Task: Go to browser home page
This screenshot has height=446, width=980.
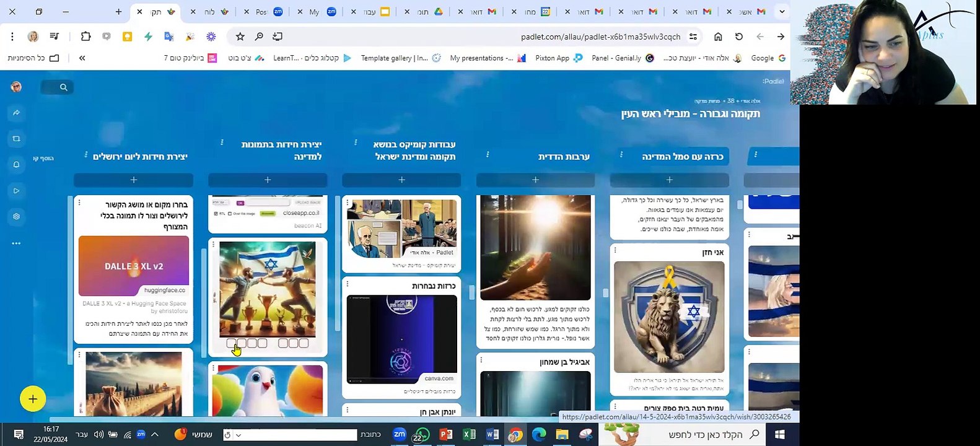Action: [718, 37]
